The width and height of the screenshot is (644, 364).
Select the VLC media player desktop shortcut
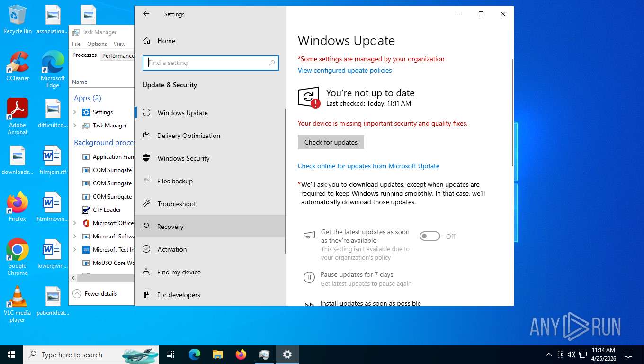click(18, 304)
